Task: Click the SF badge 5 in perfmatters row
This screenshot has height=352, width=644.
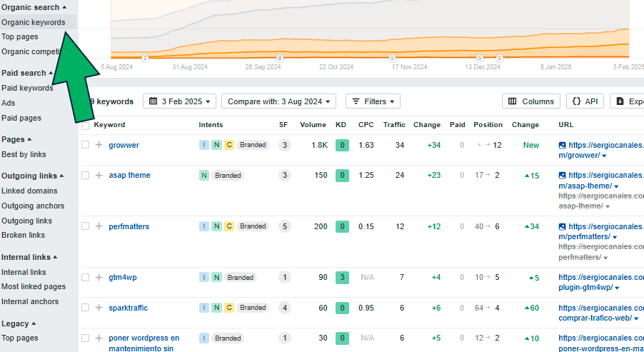Action: tap(285, 226)
